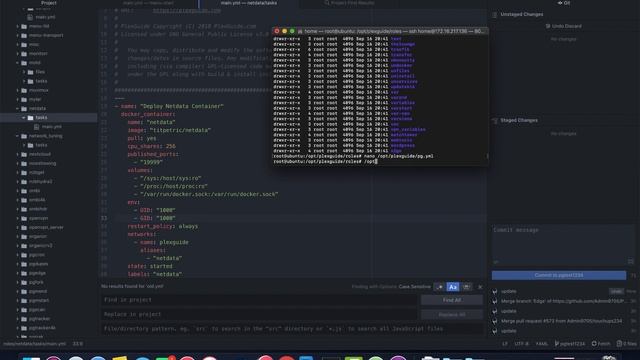Click the 'restart_policy: always' code line
The height and width of the screenshot is (360, 640).
point(162,226)
